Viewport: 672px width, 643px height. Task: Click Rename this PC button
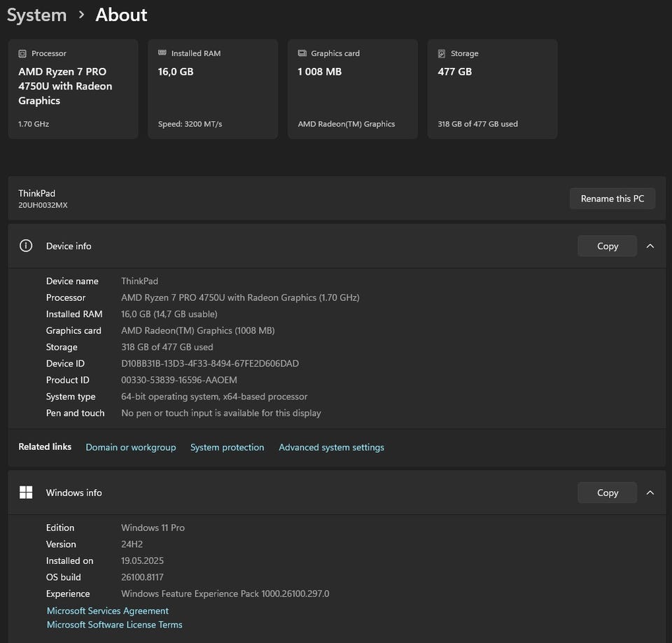(x=612, y=198)
